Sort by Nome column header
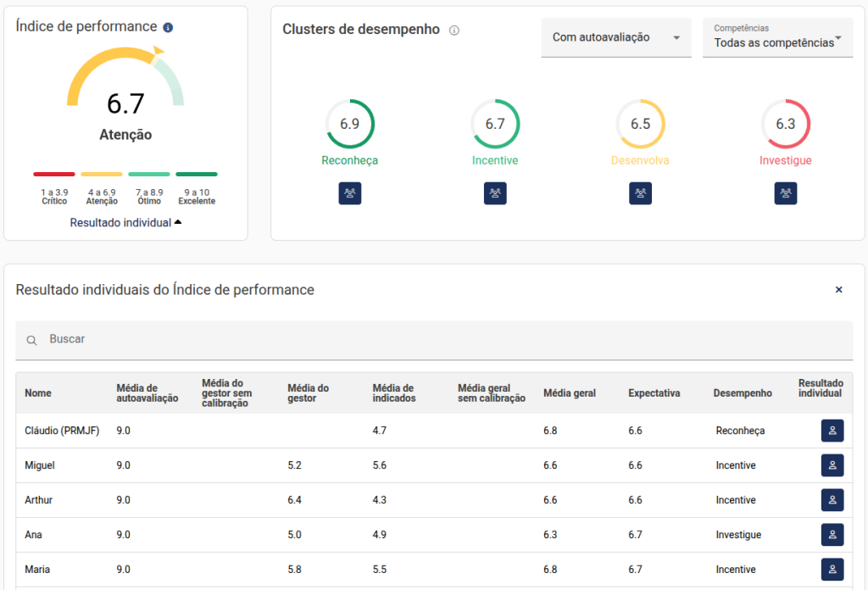The height and width of the screenshot is (590, 868). (38, 393)
